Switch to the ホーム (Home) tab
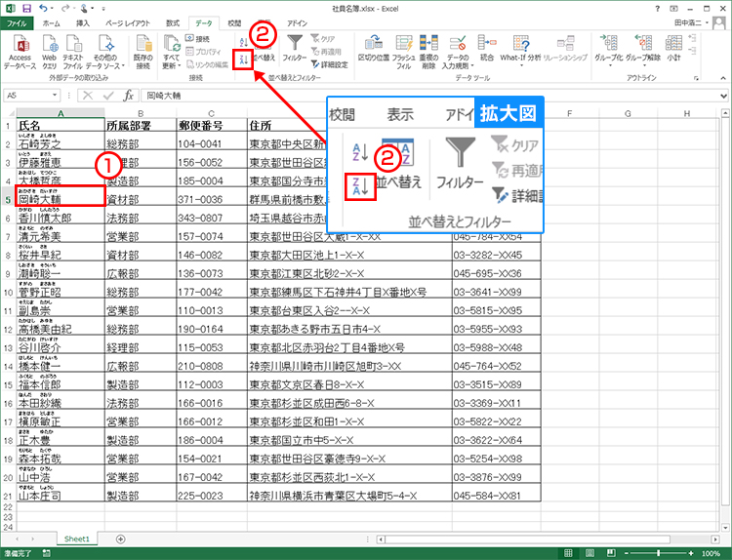This screenshot has height=560, width=732. pyautogui.click(x=51, y=21)
